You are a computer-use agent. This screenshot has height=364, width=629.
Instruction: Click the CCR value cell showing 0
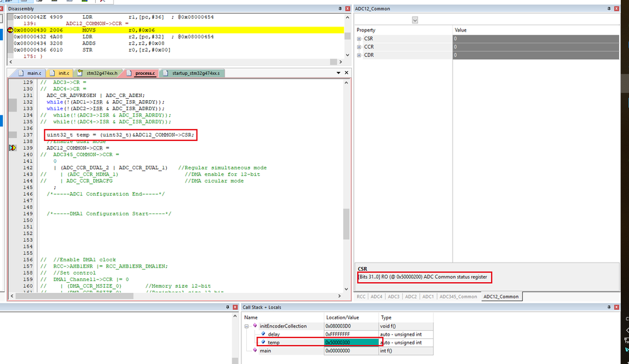(536, 47)
